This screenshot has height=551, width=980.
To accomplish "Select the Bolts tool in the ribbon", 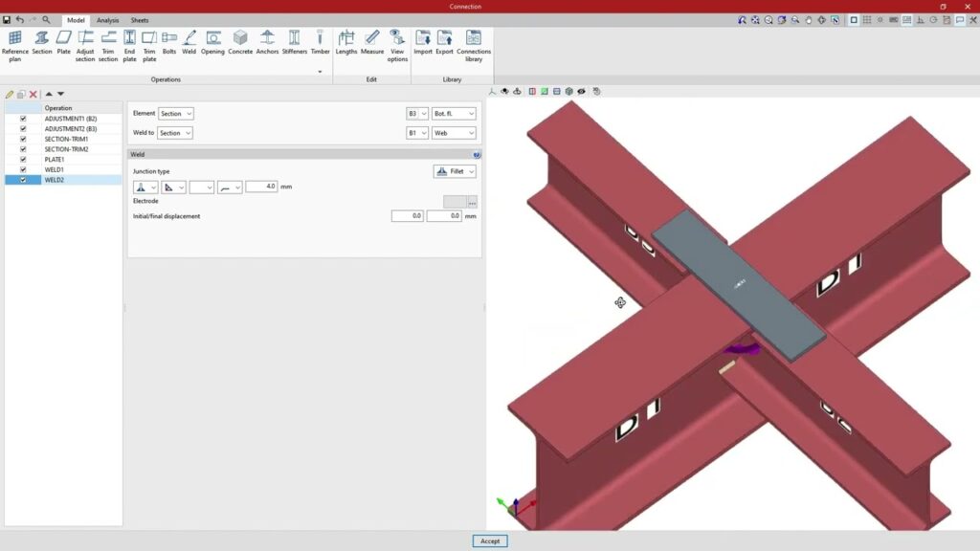I will click(168, 41).
